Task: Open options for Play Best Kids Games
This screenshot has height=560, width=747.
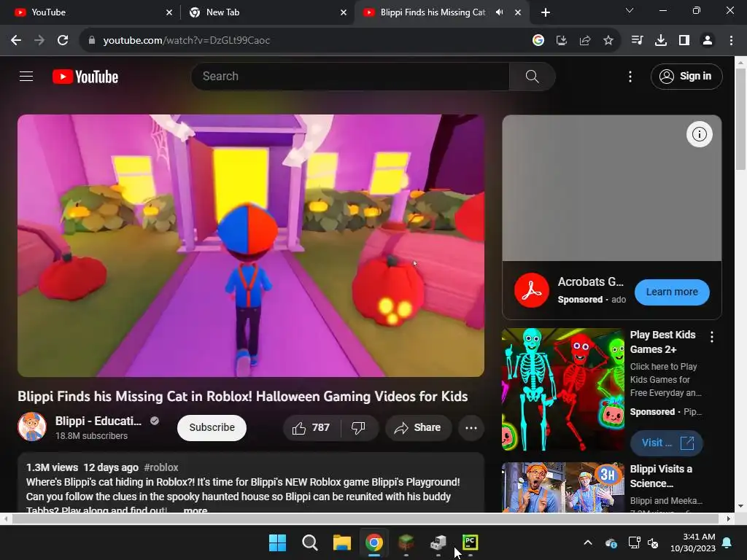Action: (712, 337)
